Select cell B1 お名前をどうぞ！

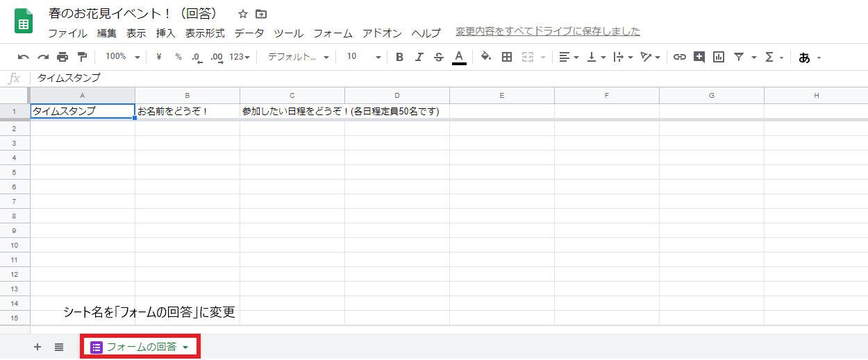[x=187, y=111]
